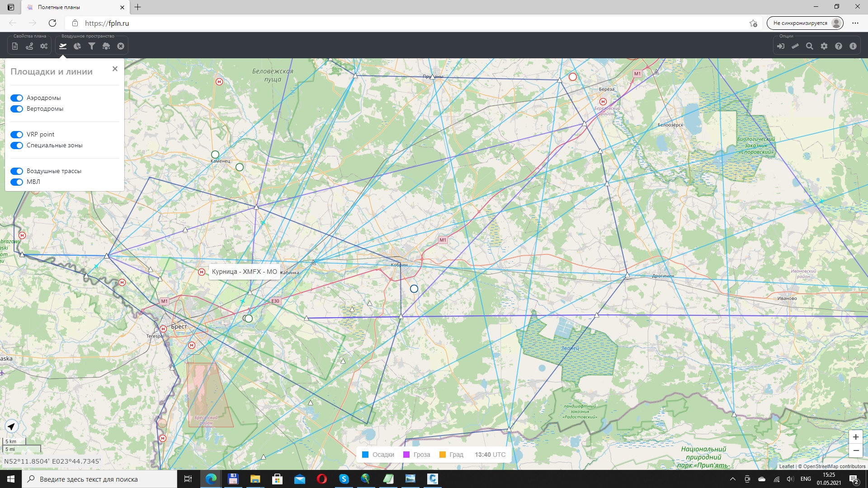Open the gear settings in Options
Screen dimensions: 868x488
click(x=824, y=46)
